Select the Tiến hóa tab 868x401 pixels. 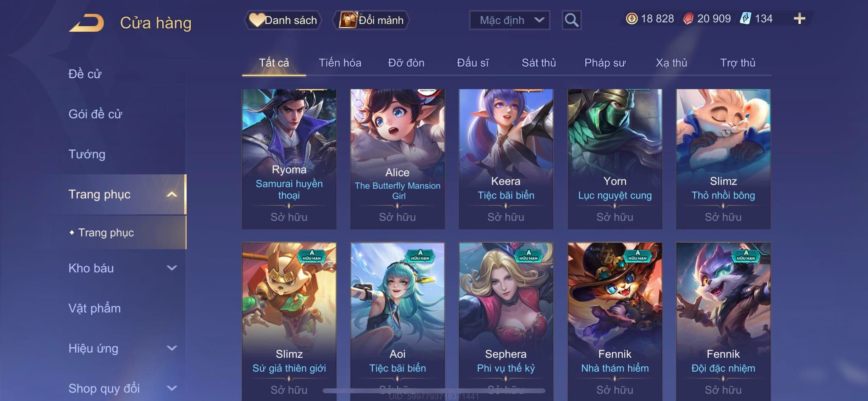coord(340,63)
